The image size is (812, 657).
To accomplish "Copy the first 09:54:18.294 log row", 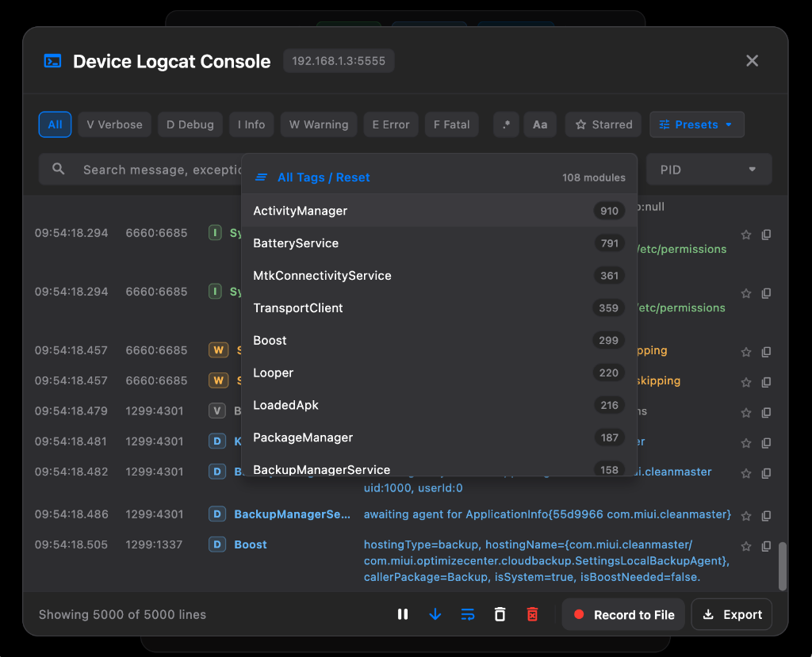I will [767, 235].
